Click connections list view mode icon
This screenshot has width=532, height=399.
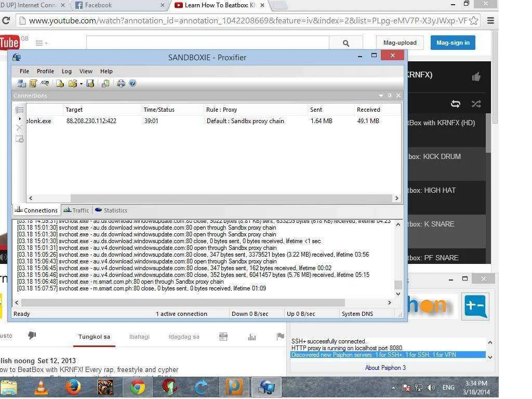click(x=19, y=110)
